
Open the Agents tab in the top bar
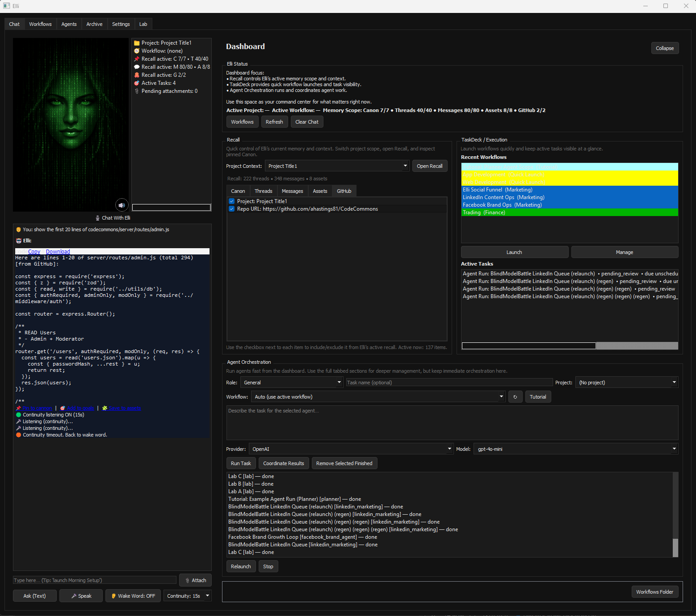(69, 24)
